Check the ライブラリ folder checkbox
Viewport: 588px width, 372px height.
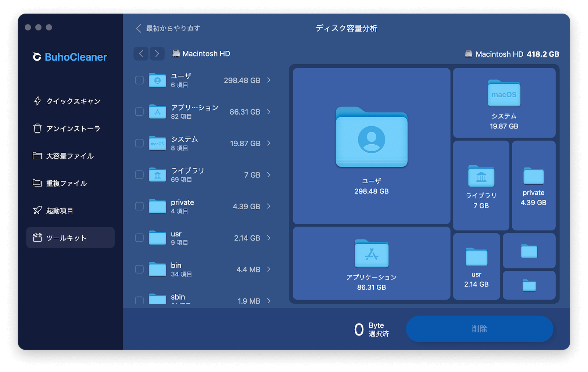139,175
